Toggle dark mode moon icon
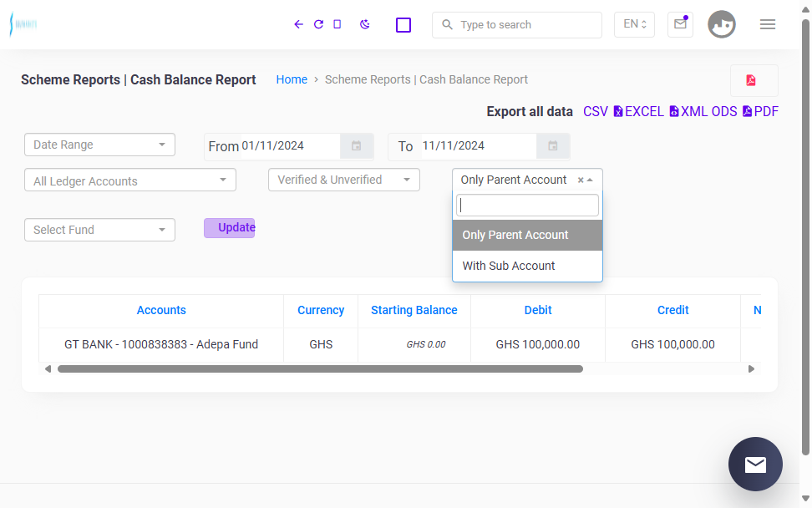 pyautogui.click(x=364, y=24)
